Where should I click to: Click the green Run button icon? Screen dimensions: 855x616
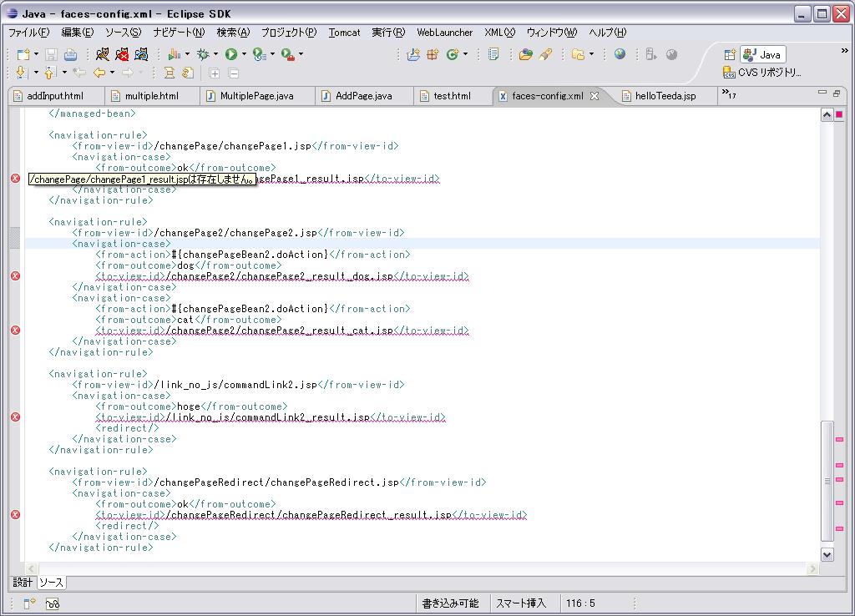coord(230,54)
